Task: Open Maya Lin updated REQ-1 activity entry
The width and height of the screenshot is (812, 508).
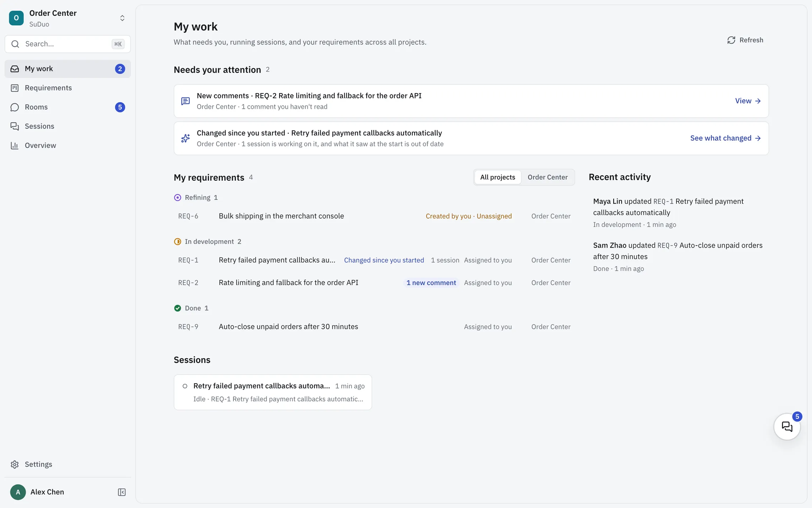Action: (x=678, y=213)
